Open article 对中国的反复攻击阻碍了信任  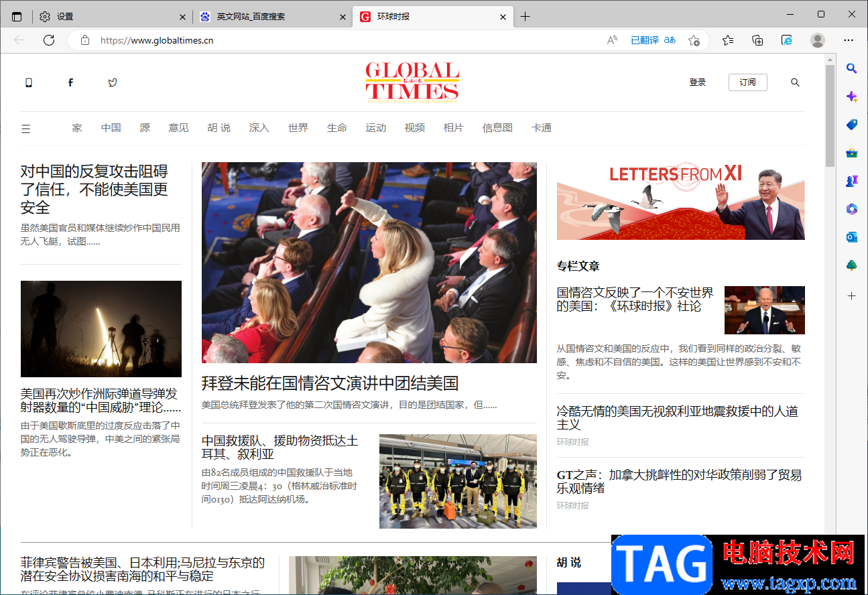(95, 189)
